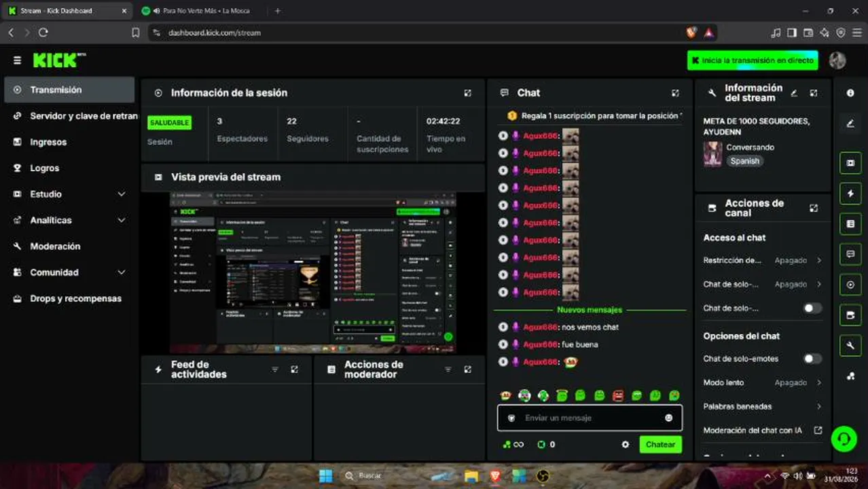Bookmark the page using the bookmark icon
Screen dimensions: 868x489
[135, 32]
